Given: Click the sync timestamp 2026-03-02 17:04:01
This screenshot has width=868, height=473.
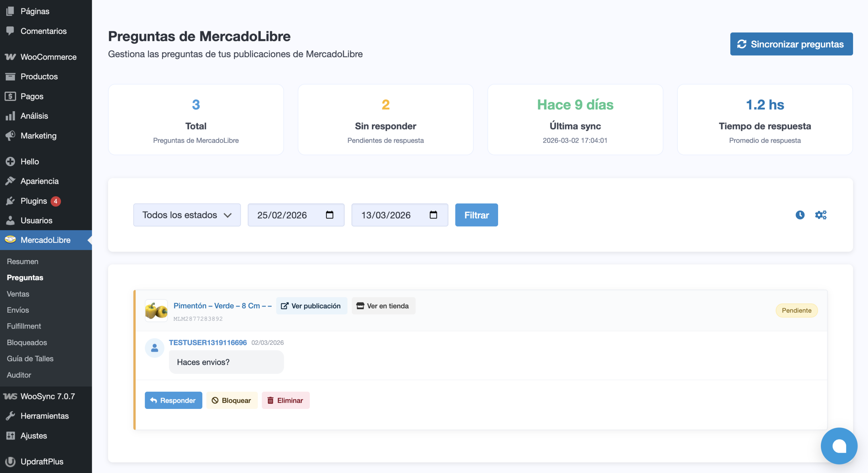Looking at the screenshot, I should click(575, 140).
